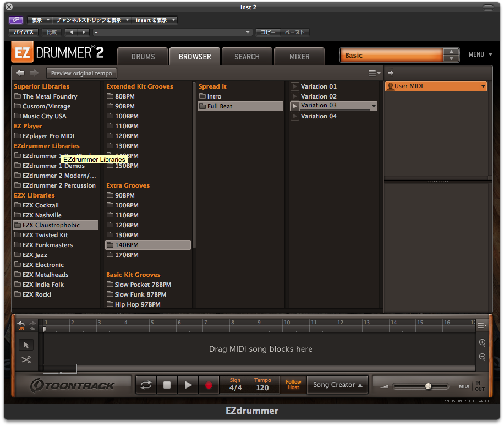Open the Insert を表示 dropdown
This screenshot has width=504, height=426.
click(155, 20)
